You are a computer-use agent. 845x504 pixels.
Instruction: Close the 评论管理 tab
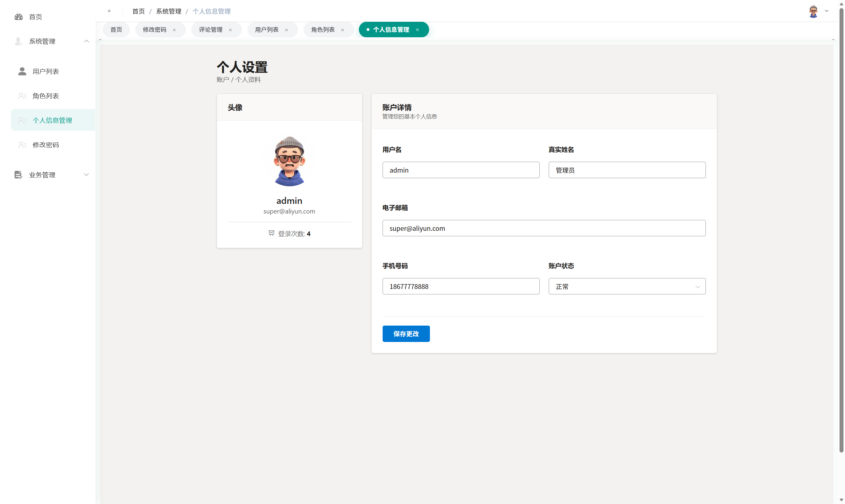(x=230, y=30)
